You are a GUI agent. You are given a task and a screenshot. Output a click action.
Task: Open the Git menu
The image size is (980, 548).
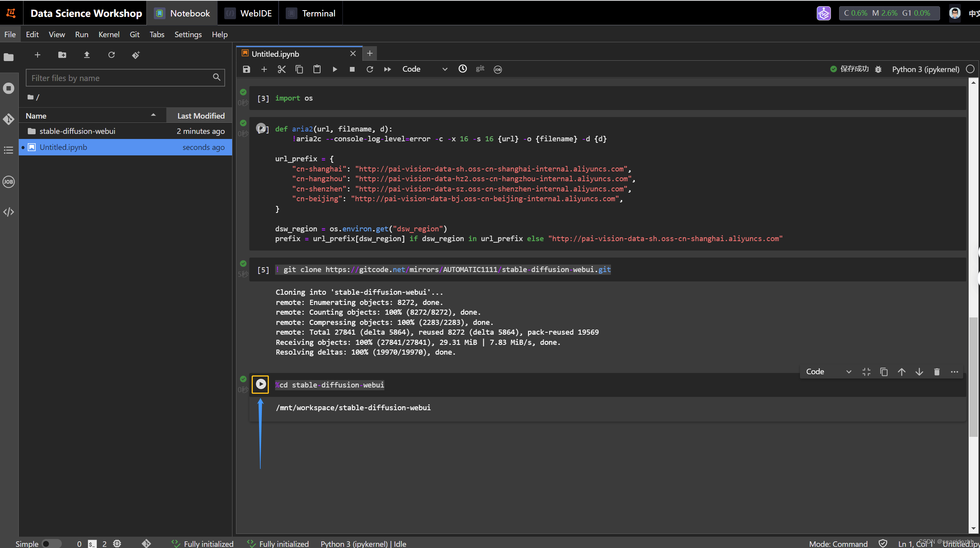(x=134, y=34)
